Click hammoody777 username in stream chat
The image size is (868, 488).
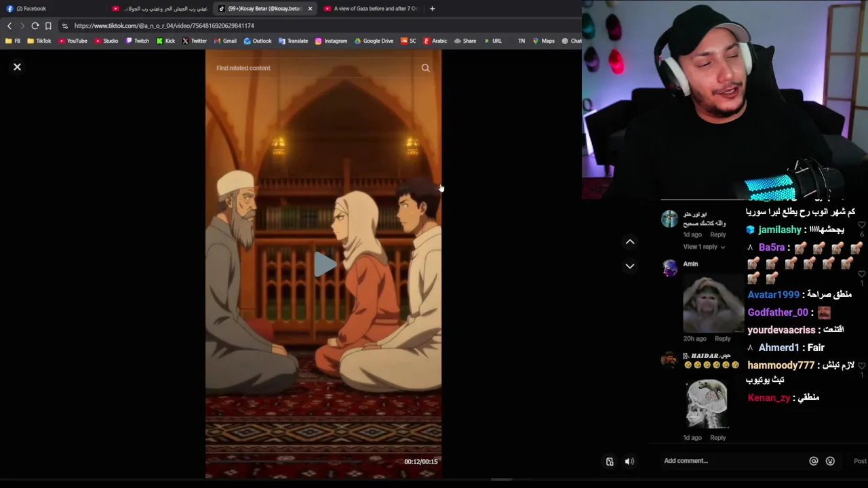(x=781, y=365)
